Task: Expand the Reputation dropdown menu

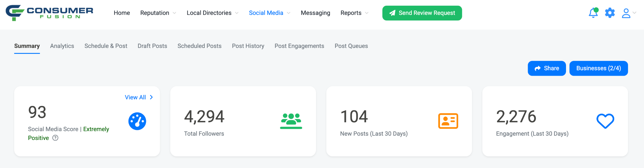Action: (158, 13)
